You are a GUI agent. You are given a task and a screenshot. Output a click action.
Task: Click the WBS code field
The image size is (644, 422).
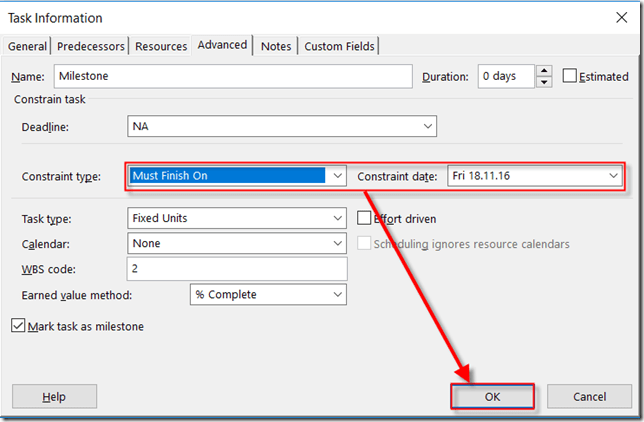[237, 269]
